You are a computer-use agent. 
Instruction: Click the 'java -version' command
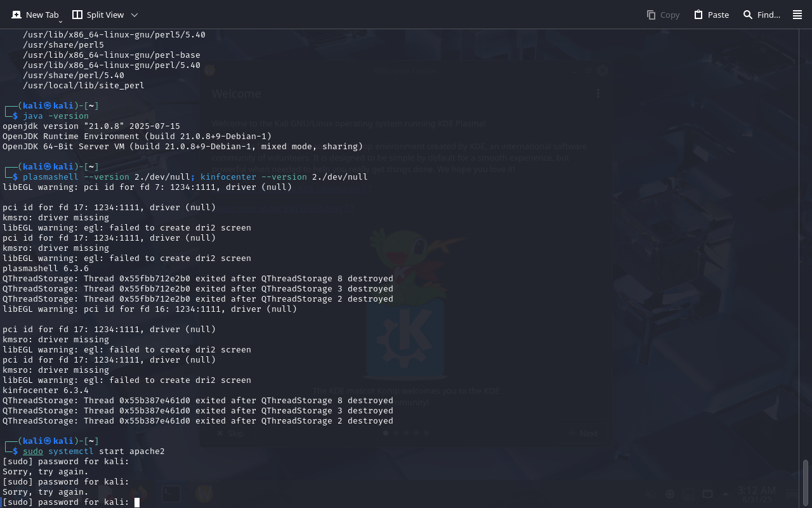click(x=56, y=116)
